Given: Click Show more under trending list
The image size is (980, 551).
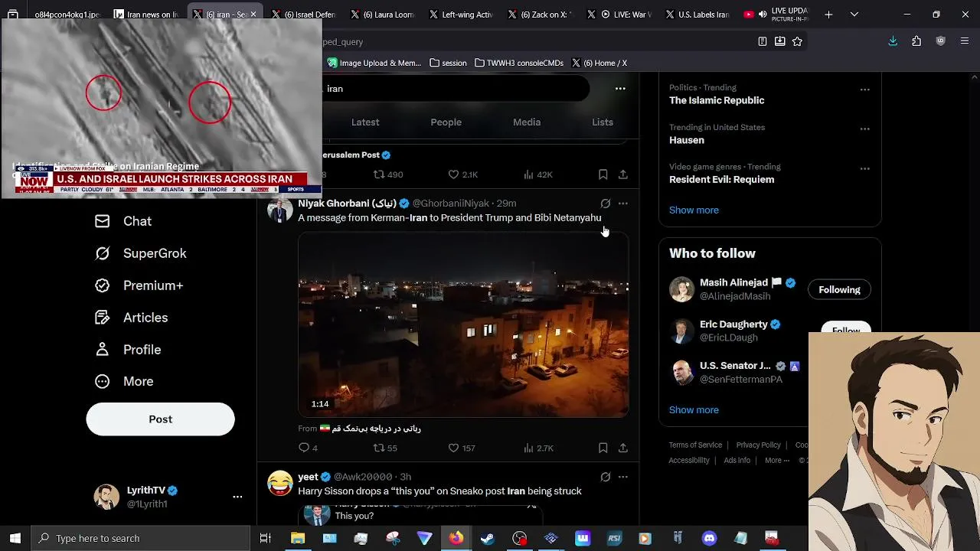Looking at the screenshot, I should tap(694, 210).
